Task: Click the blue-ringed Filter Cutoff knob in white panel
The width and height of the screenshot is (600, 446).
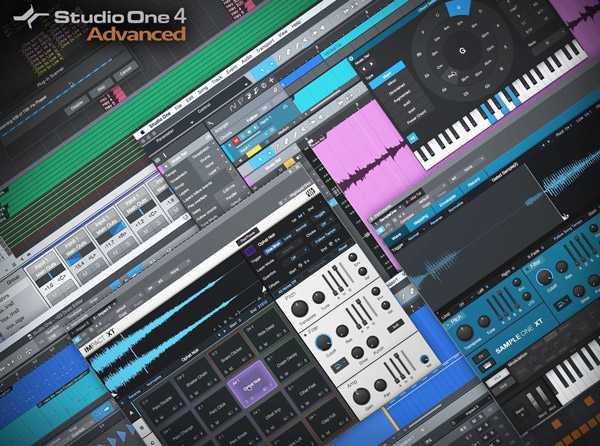Action: click(324, 342)
